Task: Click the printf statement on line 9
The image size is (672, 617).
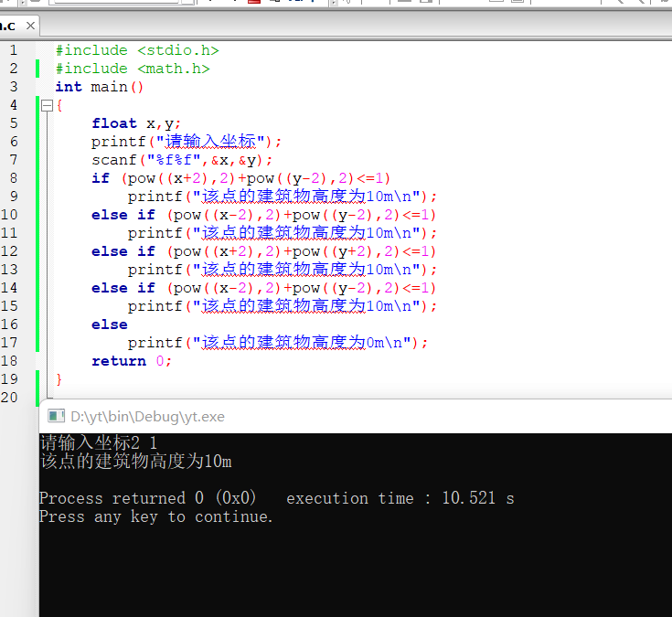Action: (282, 197)
